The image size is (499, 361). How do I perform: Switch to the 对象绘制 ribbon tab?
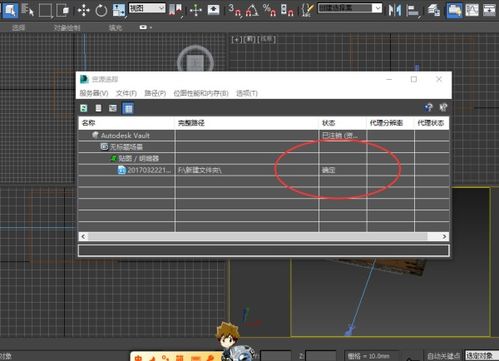tap(67, 28)
